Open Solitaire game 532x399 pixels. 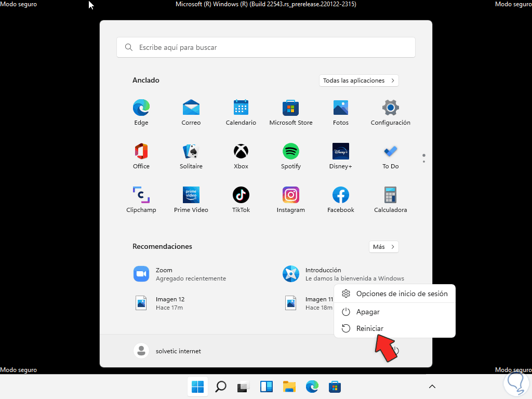pyautogui.click(x=191, y=156)
